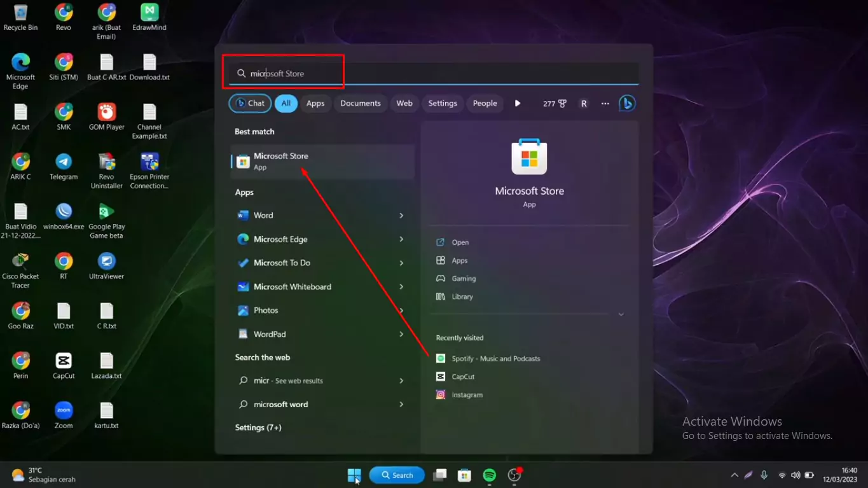Open Microsoft Store from taskbar
Image resolution: width=868 pixels, height=488 pixels.
click(x=465, y=475)
